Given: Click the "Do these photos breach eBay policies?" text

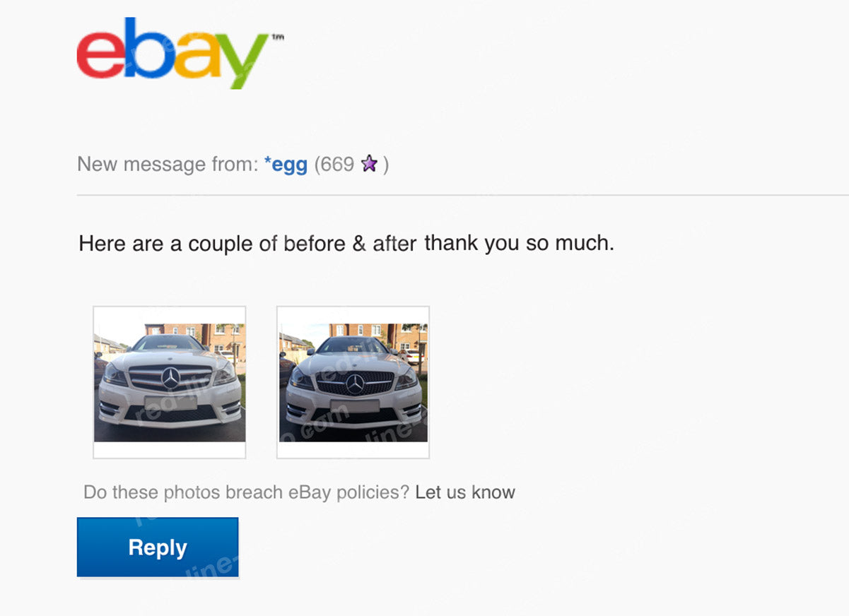Looking at the screenshot, I should [x=246, y=492].
